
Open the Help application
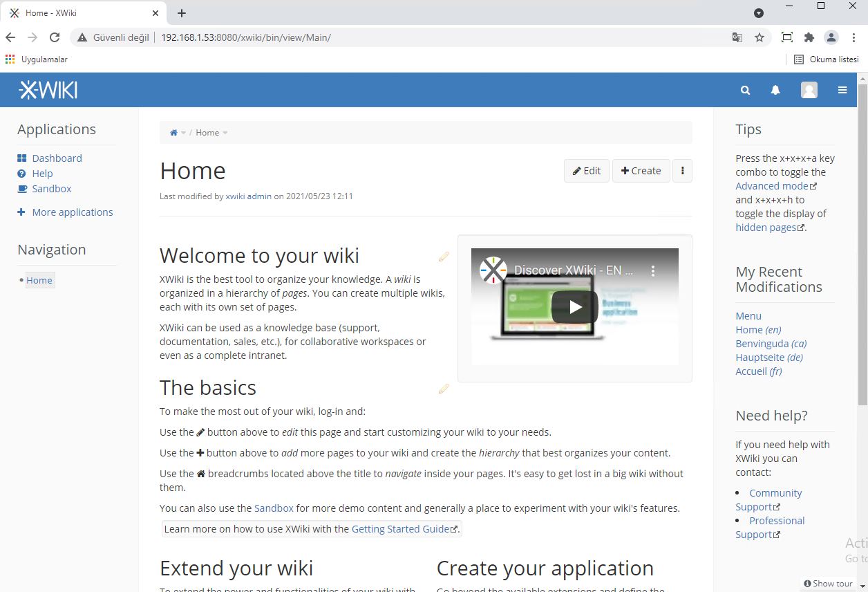pos(41,174)
